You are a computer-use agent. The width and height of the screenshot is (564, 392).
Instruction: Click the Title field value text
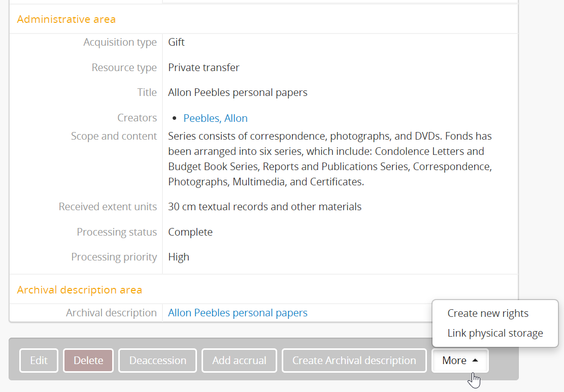[x=238, y=92]
